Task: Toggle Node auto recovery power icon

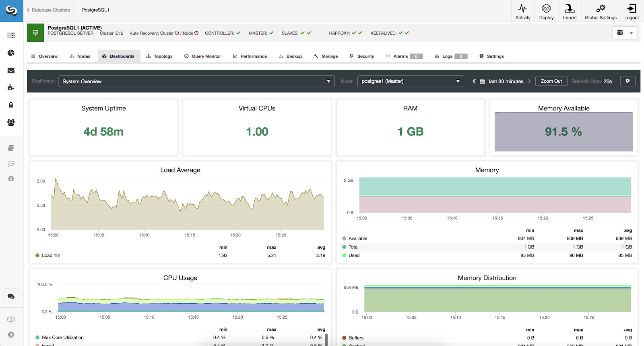Action: click(196, 33)
